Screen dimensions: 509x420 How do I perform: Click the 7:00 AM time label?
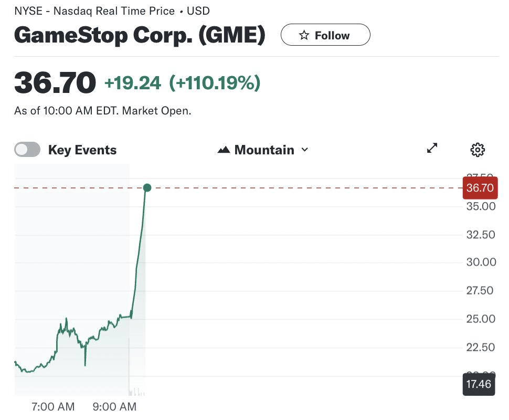(53, 406)
